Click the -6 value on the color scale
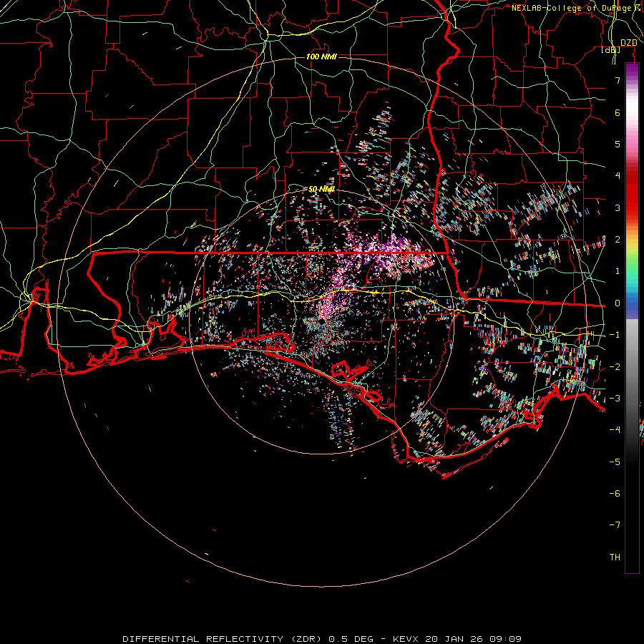Image resolution: width=644 pixels, height=644 pixels. 615,494
